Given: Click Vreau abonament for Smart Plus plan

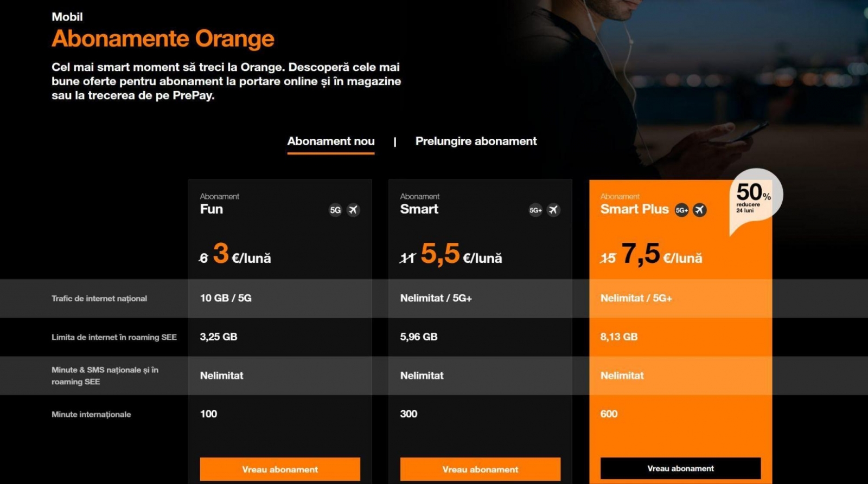Looking at the screenshot, I should point(680,468).
